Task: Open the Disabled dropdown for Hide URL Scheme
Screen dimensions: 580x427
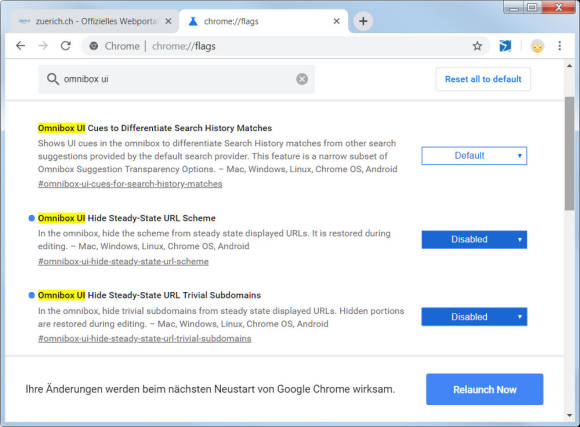Action: tap(474, 239)
